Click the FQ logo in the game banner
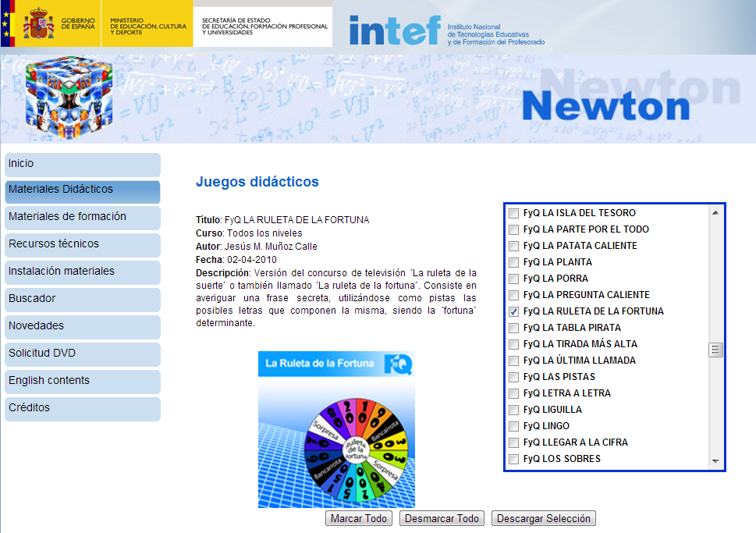Viewport: 756px width, 533px height. [x=399, y=364]
